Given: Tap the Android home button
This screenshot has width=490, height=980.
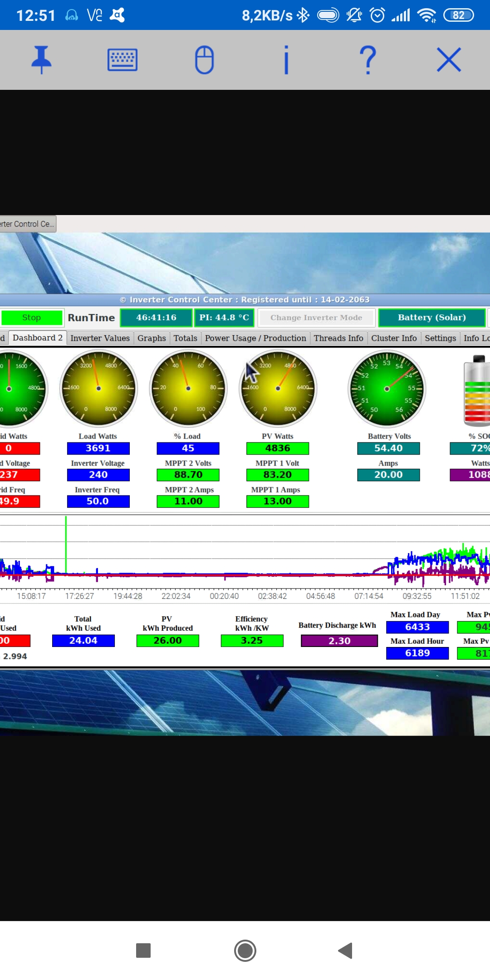Looking at the screenshot, I should 245,951.
